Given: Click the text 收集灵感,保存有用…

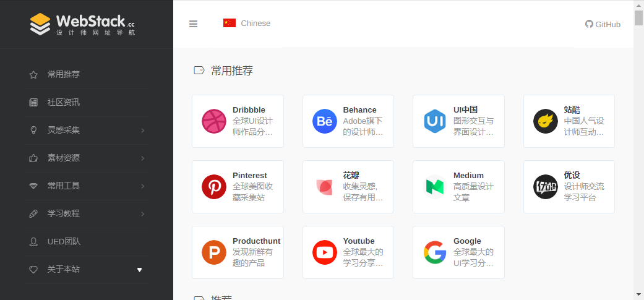Looking at the screenshot, I should point(363,192).
